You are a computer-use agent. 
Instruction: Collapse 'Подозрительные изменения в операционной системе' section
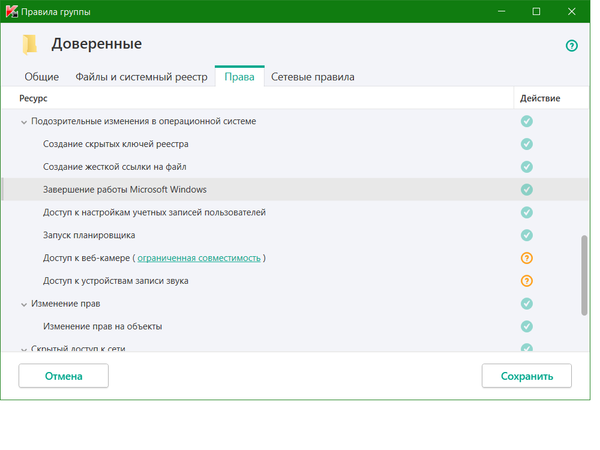(x=24, y=122)
